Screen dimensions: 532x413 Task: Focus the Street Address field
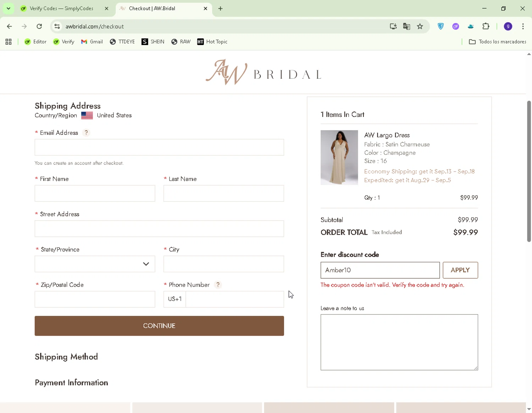coord(159,229)
